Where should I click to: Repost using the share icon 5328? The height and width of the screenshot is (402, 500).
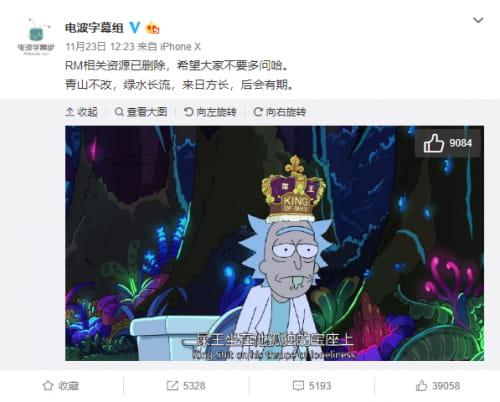tap(186, 386)
